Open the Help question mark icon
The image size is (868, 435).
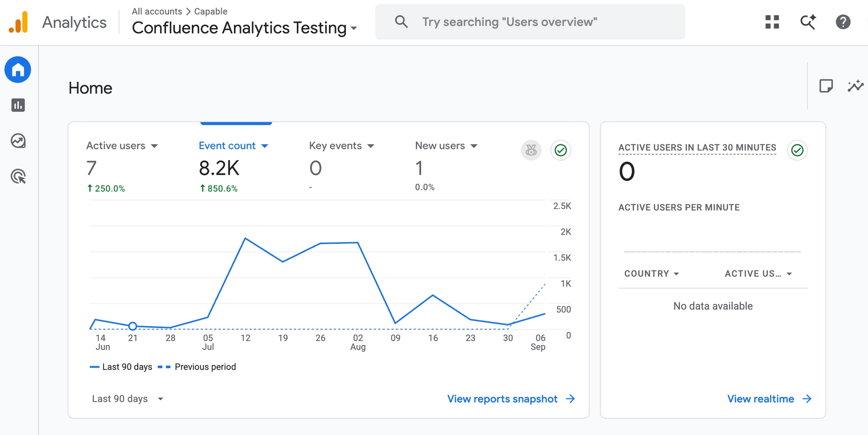pos(843,22)
